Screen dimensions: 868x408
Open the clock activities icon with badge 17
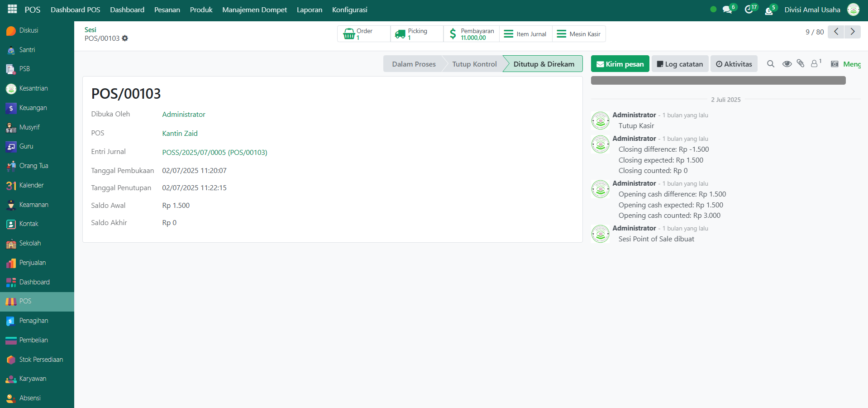coord(749,10)
